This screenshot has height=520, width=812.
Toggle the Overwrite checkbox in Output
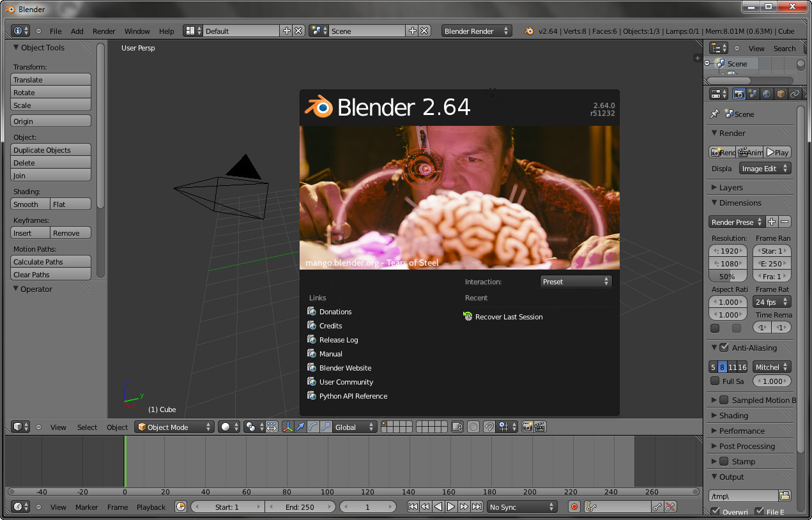pyautogui.click(x=715, y=511)
